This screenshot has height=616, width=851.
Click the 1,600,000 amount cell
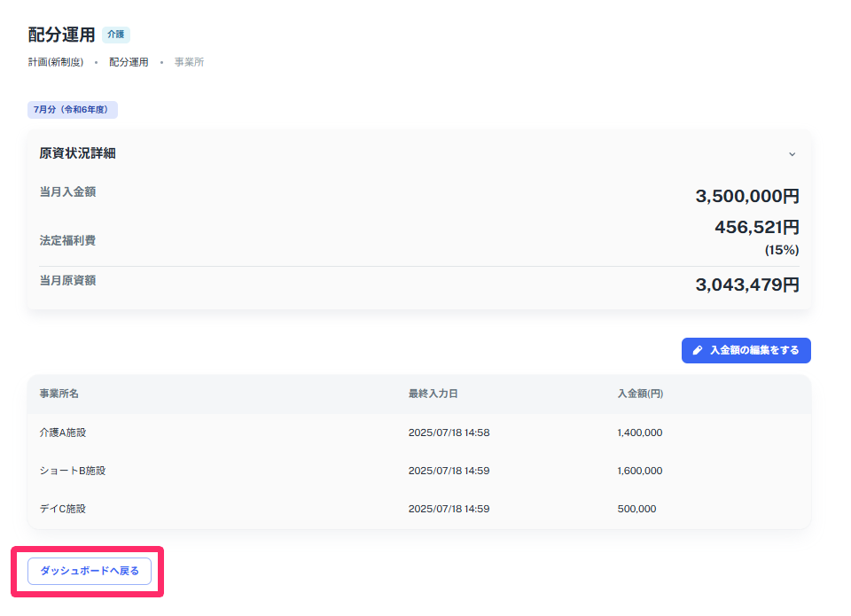(639, 471)
